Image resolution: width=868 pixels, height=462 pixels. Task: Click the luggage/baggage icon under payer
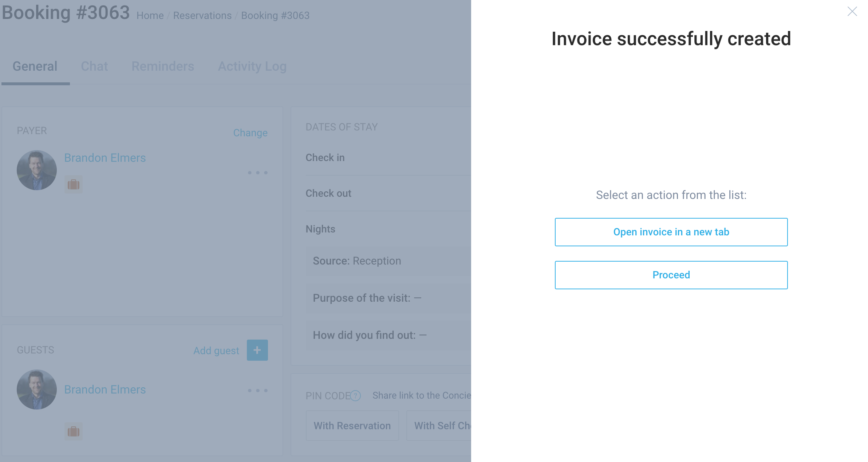tap(73, 184)
